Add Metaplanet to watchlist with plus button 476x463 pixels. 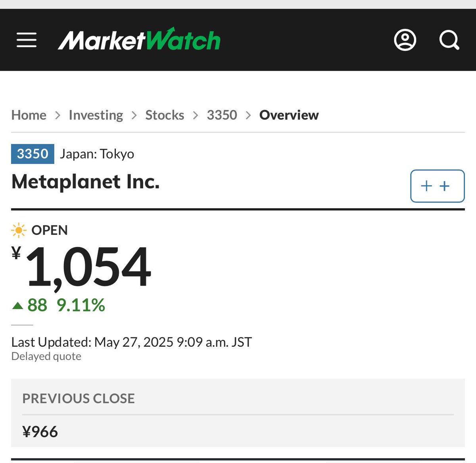pyautogui.click(x=437, y=186)
